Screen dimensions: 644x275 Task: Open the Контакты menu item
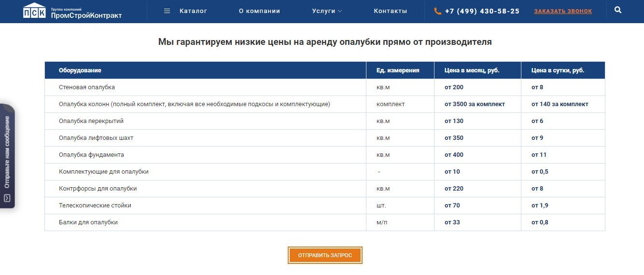[390, 11]
